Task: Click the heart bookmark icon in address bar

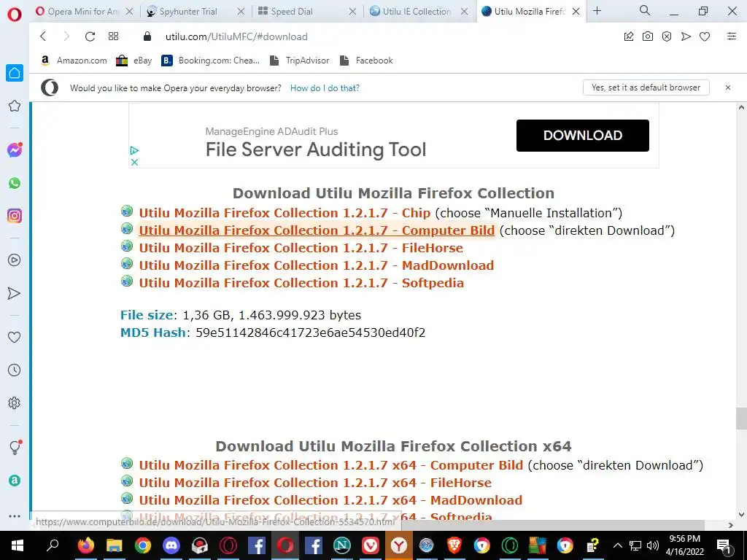Action: pyautogui.click(x=705, y=36)
